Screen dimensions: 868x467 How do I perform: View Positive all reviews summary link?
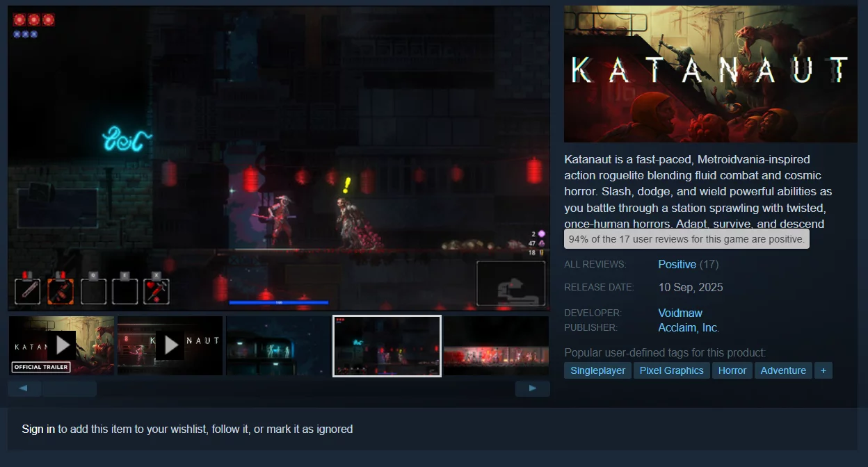tap(677, 264)
